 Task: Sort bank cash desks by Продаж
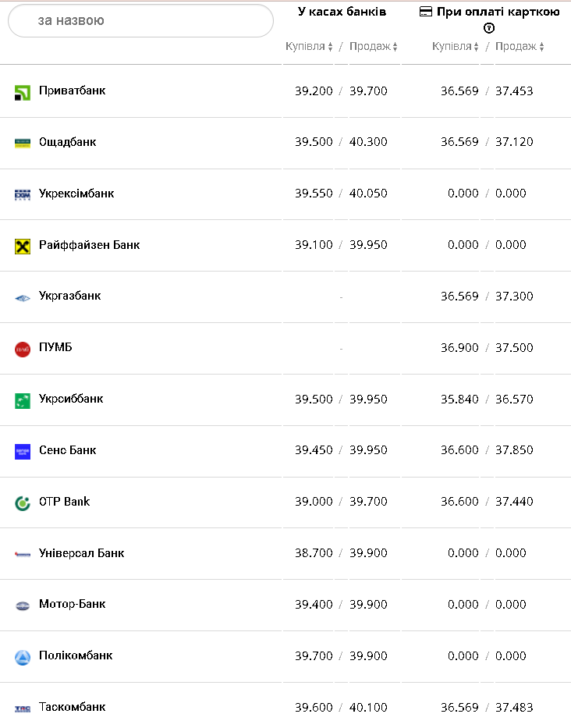pos(374,47)
